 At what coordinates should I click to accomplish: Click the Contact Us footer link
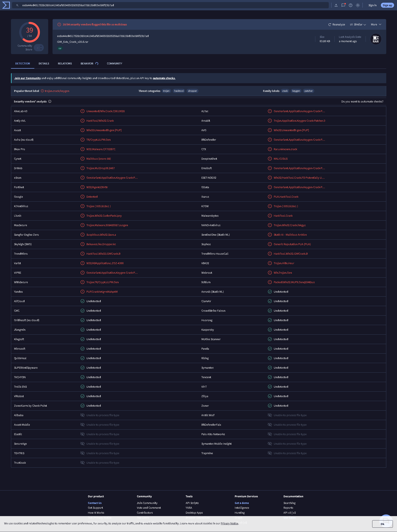pyautogui.click(x=95, y=503)
